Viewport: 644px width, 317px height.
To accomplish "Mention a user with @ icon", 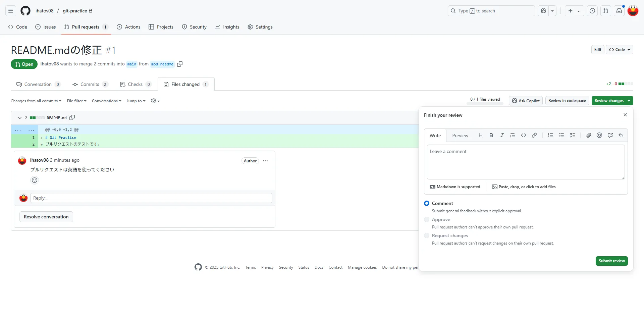I will coord(599,135).
